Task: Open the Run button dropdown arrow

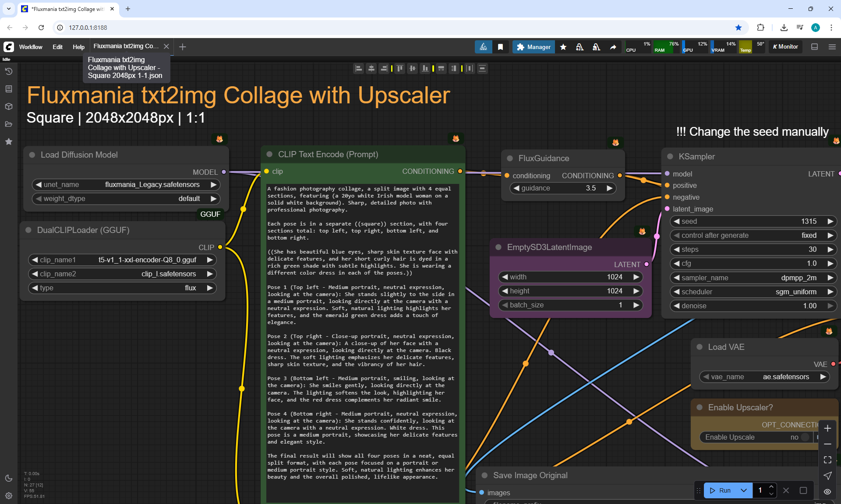Action: coord(744,490)
